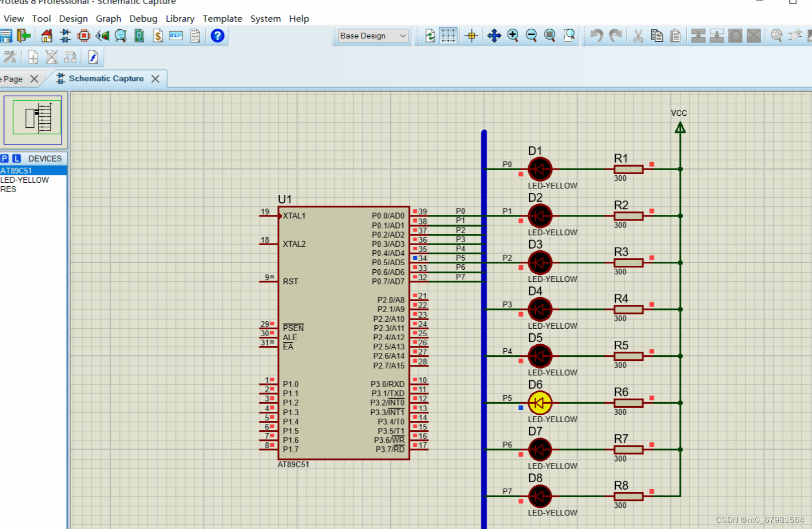Open the Base Design variant dropdown
This screenshot has height=529, width=812.
pyautogui.click(x=373, y=36)
